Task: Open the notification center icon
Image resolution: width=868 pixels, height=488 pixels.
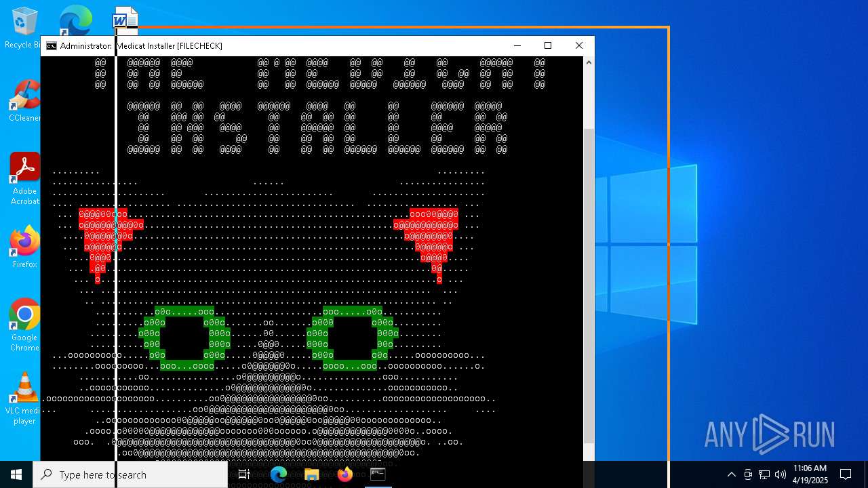Action: coord(846,474)
